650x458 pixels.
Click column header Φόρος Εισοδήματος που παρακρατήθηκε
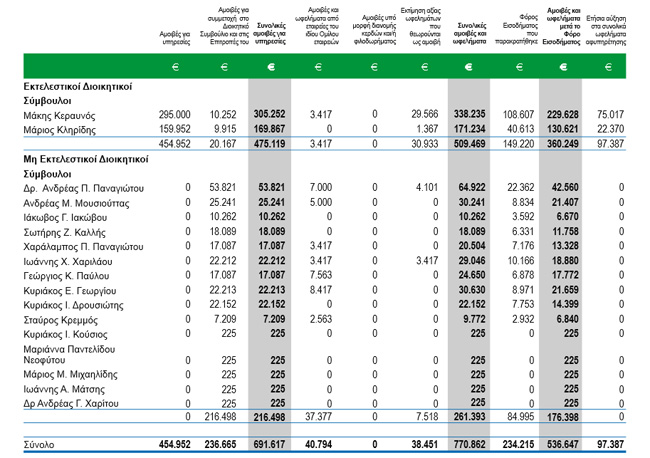point(517,29)
